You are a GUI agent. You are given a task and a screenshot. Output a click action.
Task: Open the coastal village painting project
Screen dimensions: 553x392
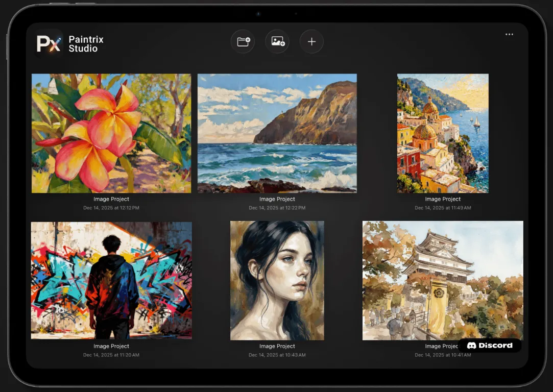pyautogui.click(x=443, y=133)
